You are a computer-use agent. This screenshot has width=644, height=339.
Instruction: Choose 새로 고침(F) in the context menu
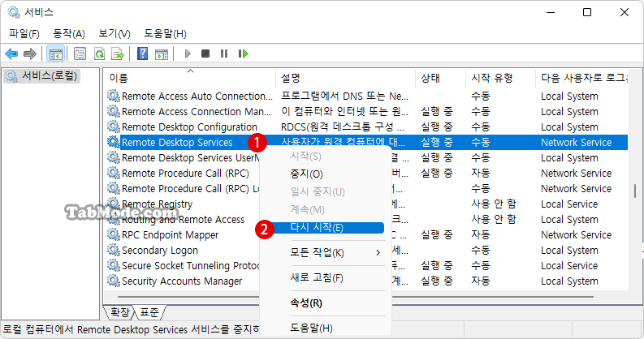pyautogui.click(x=317, y=278)
